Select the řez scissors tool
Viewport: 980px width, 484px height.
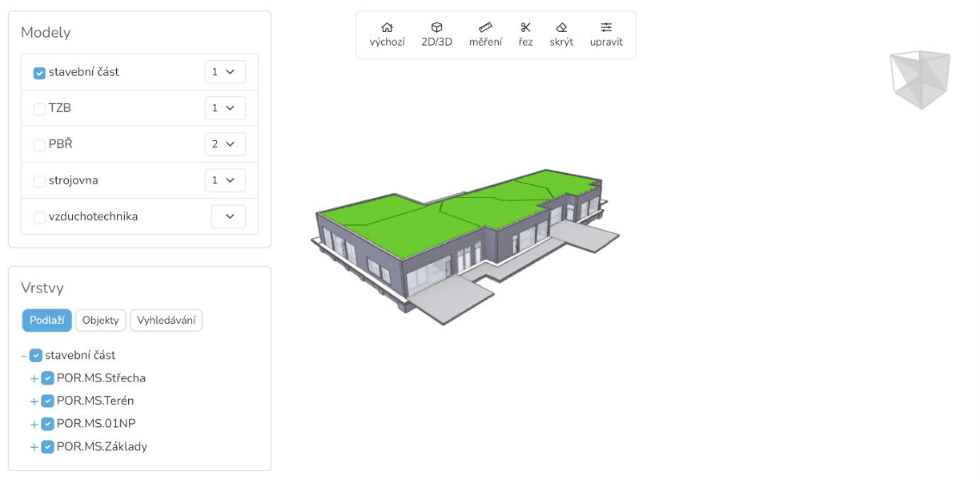pos(525,34)
